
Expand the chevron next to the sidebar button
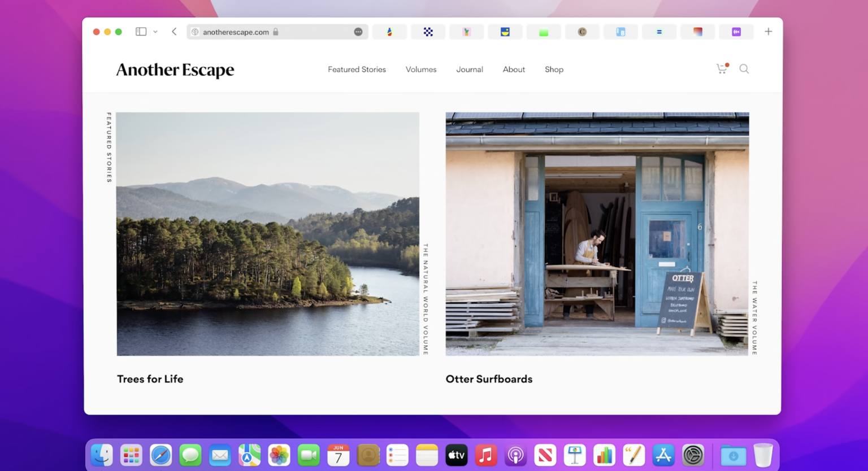pos(155,32)
